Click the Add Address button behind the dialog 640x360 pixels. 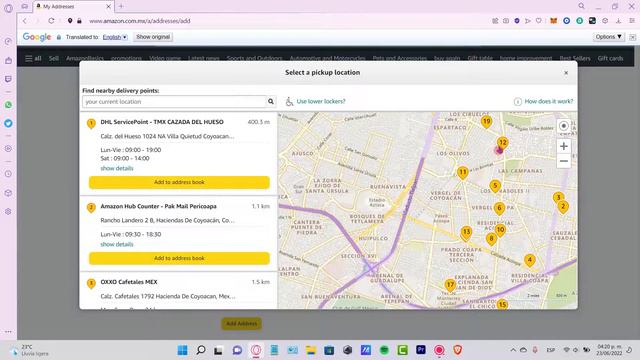click(242, 324)
